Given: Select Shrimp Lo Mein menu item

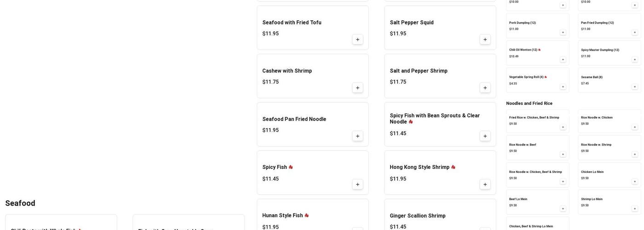Looking at the screenshot, I should (592, 199).
